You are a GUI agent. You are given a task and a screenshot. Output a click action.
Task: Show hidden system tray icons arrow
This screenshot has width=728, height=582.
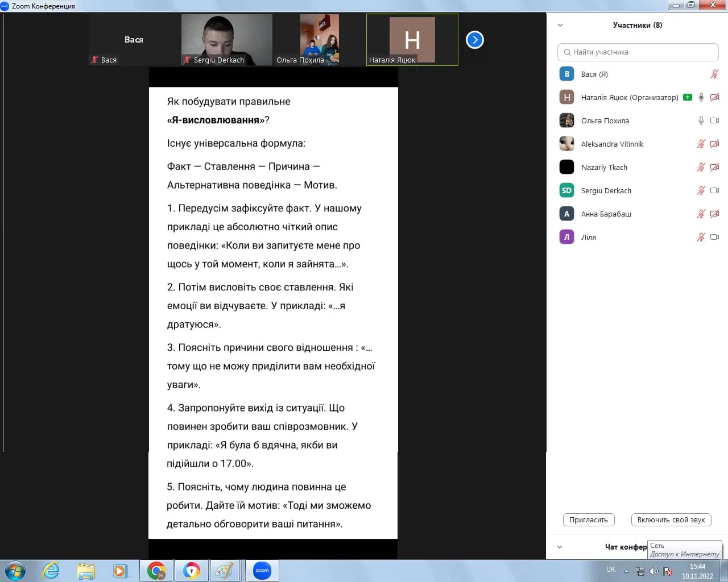coord(626,571)
